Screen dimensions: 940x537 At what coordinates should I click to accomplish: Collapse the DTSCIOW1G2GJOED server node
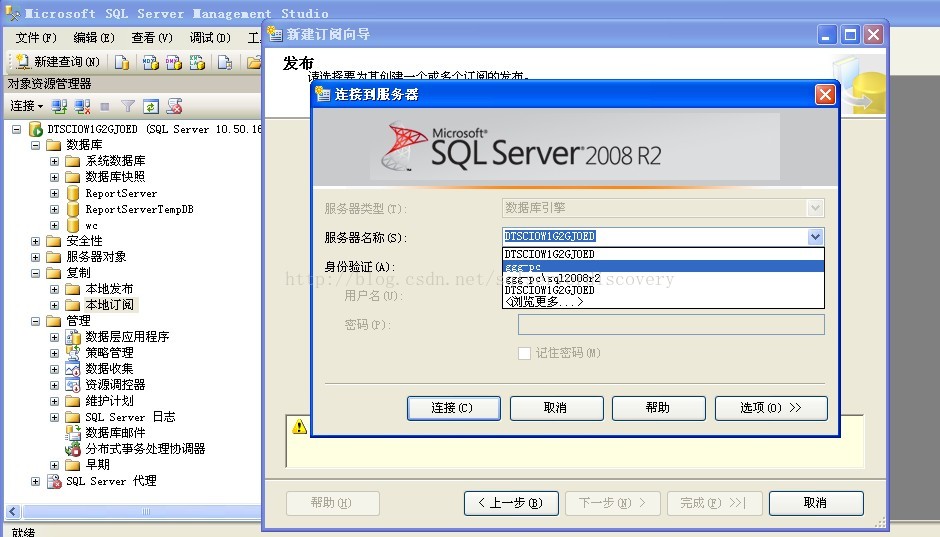16,129
